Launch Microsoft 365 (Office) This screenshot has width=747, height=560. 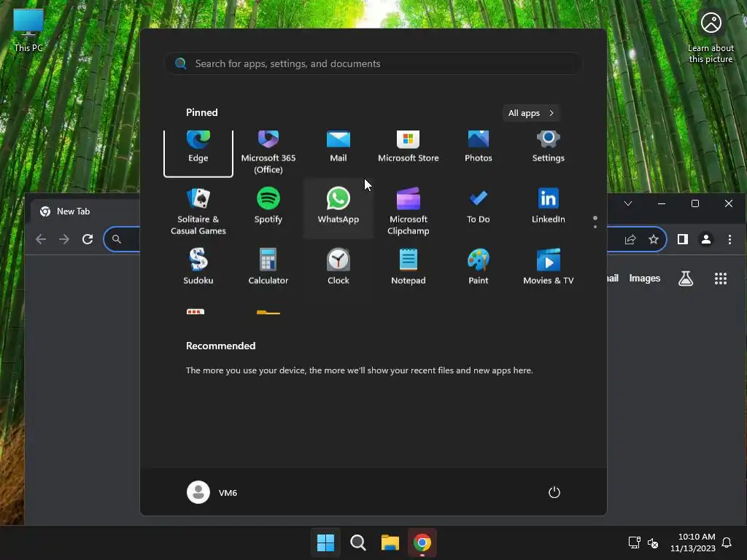pos(268,152)
